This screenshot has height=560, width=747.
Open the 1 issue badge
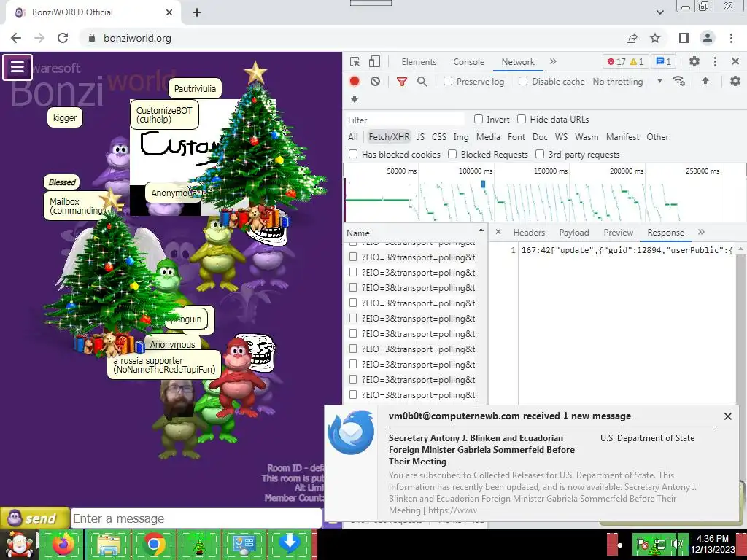click(x=663, y=61)
